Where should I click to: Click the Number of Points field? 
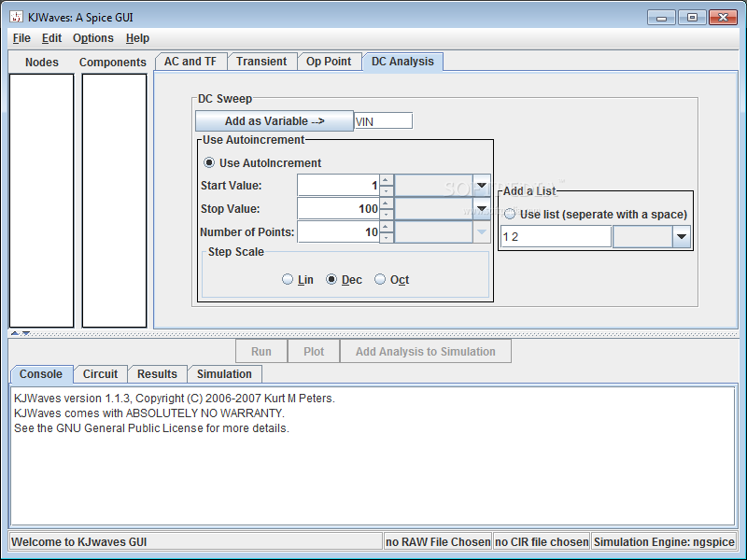(x=338, y=231)
